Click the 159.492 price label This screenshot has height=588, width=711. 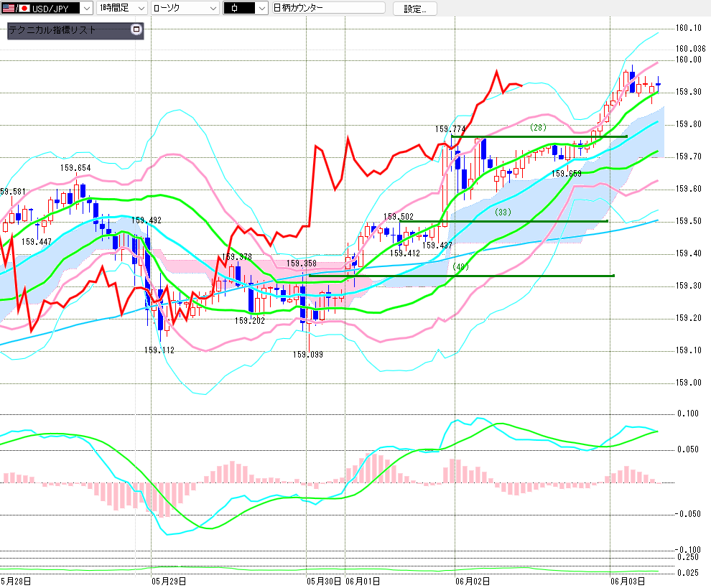click(147, 220)
